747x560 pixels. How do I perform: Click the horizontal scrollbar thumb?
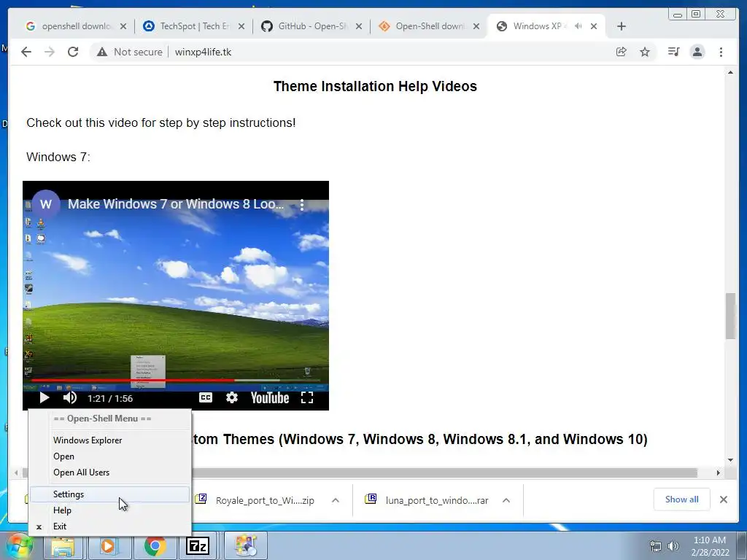coord(360,472)
